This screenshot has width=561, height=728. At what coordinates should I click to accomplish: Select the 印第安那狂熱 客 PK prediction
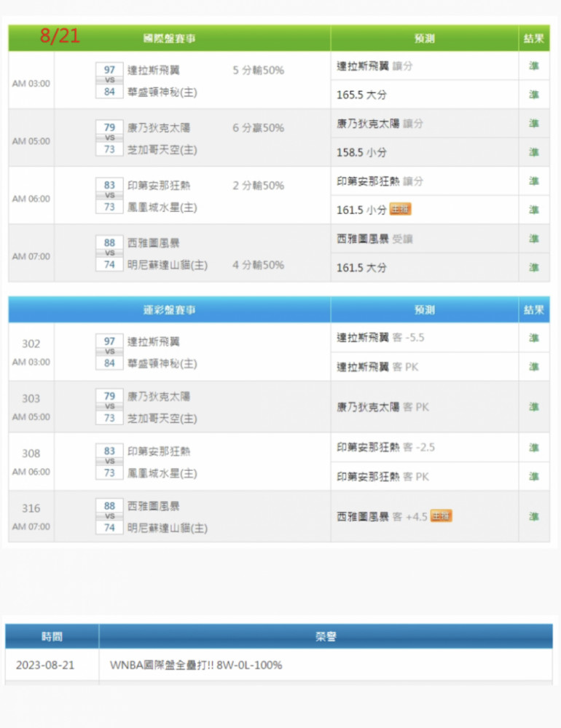tap(382, 476)
